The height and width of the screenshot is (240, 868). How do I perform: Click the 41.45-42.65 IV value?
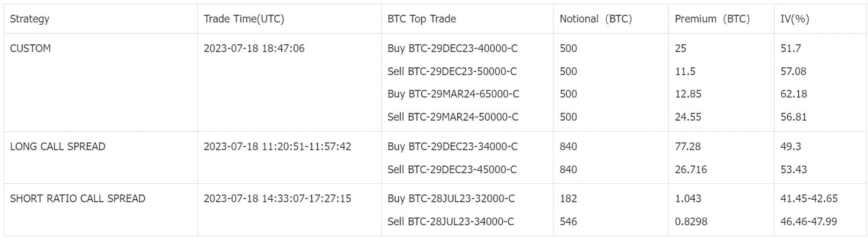[809, 199]
